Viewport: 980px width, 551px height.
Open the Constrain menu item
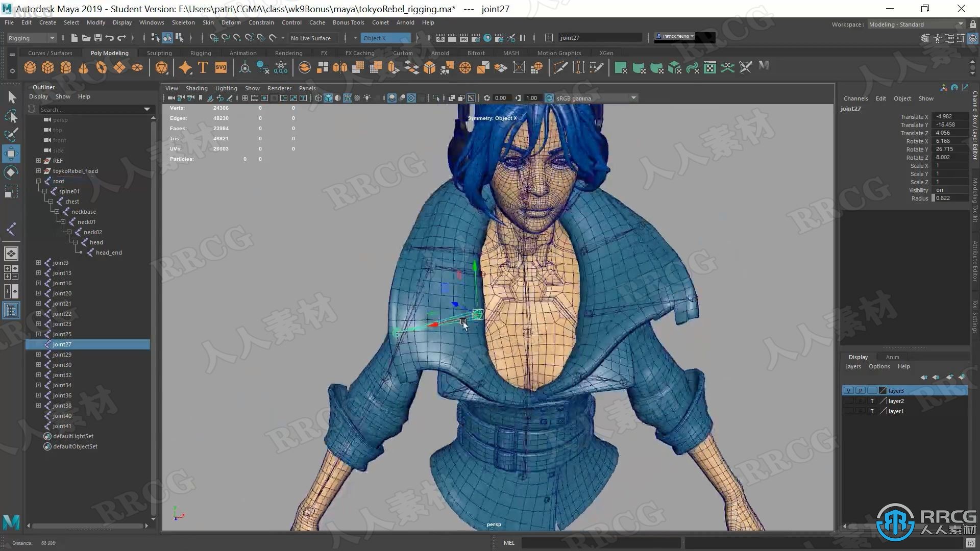262,22
